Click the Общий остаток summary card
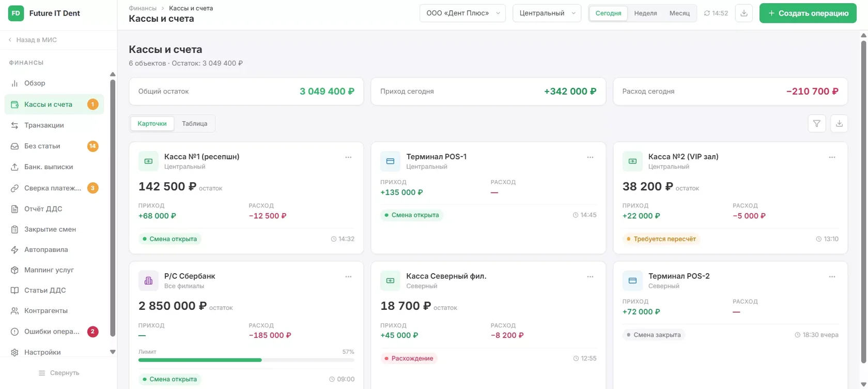The height and width of the screenshot is (389, 868). 246,92
